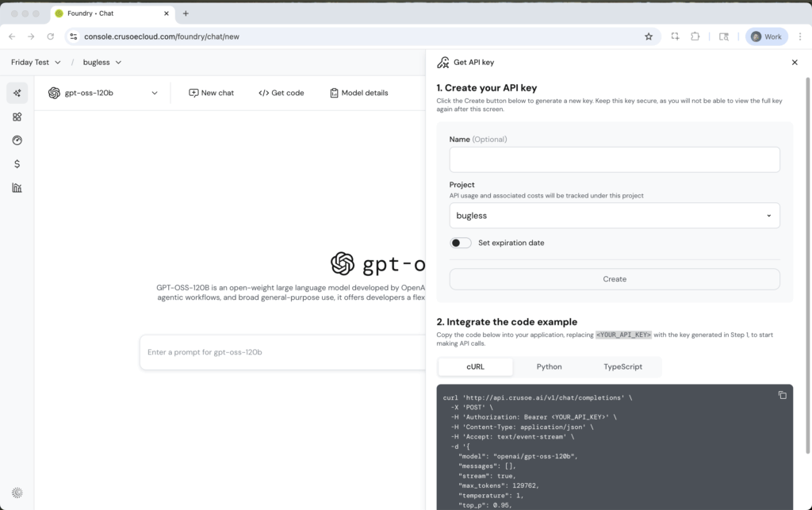Open the Work profile button
The width and height of the screenshot is (812, 510).
(x=767, y=36)
